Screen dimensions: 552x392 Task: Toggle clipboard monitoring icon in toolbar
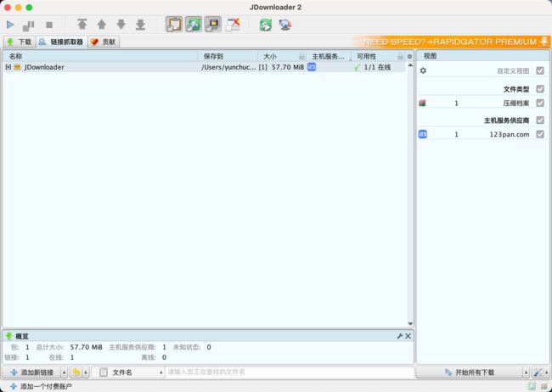[175, 25]
